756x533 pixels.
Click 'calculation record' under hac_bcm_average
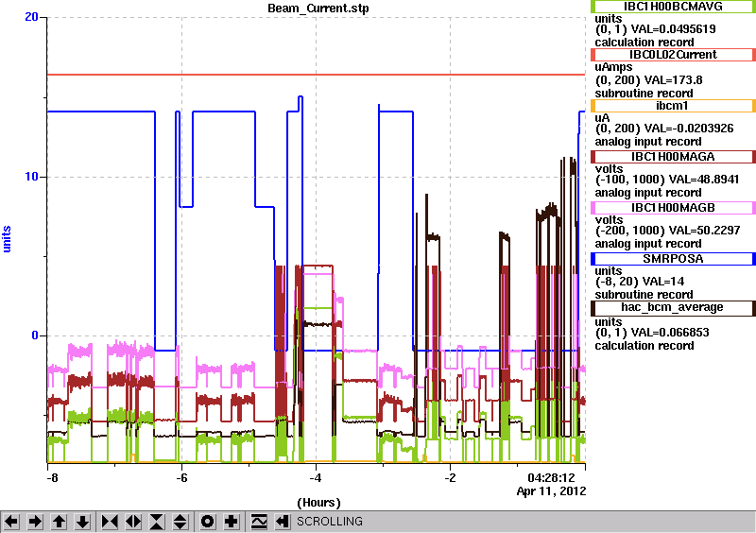click(x=644, y=346)
